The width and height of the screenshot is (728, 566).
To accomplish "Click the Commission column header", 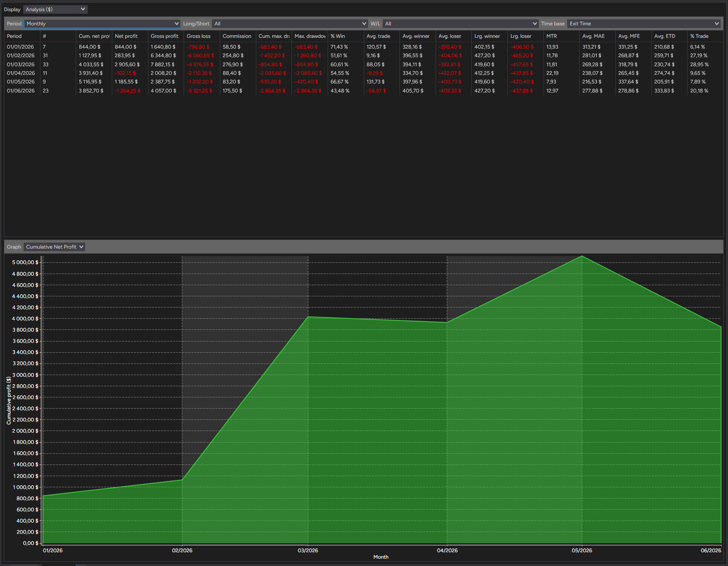I will click(x=238, y=36).
